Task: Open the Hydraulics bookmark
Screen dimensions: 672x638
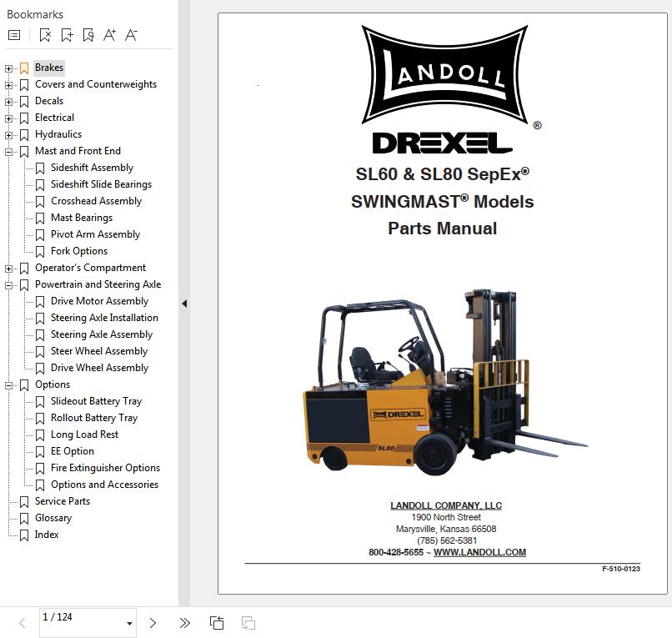Action: pyautogui.click(x=58, y=134)
